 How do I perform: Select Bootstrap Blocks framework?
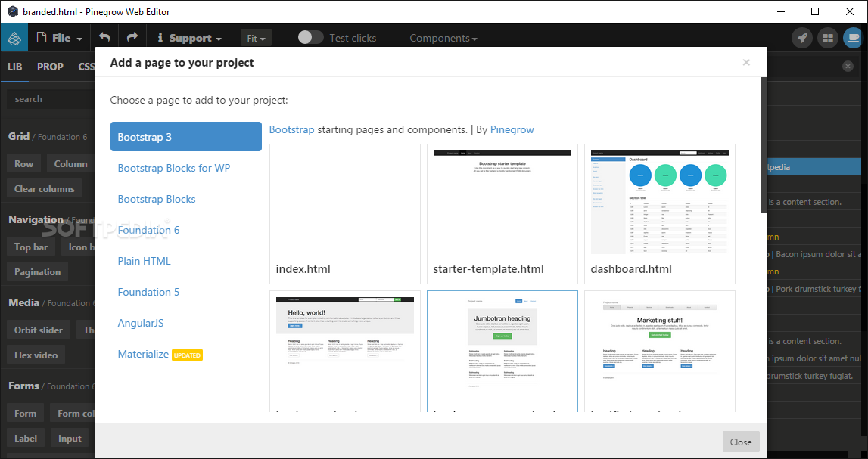pos(157,199)
